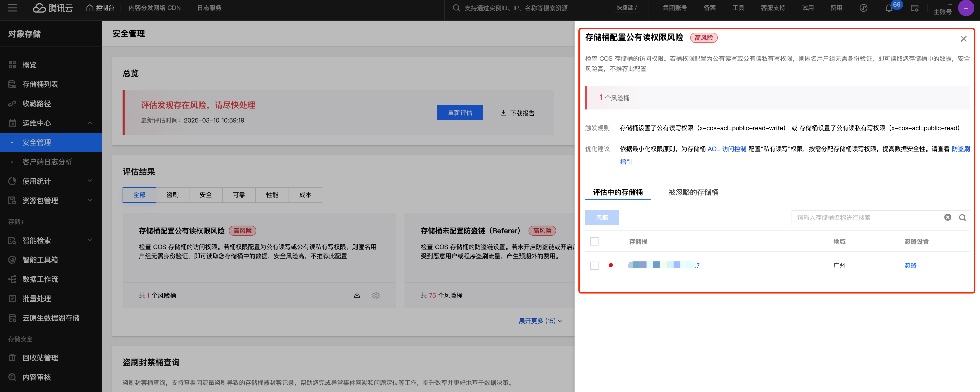Open settings gear on public read risk card
The image size is (980, 392).
click(x=376, y=296)
